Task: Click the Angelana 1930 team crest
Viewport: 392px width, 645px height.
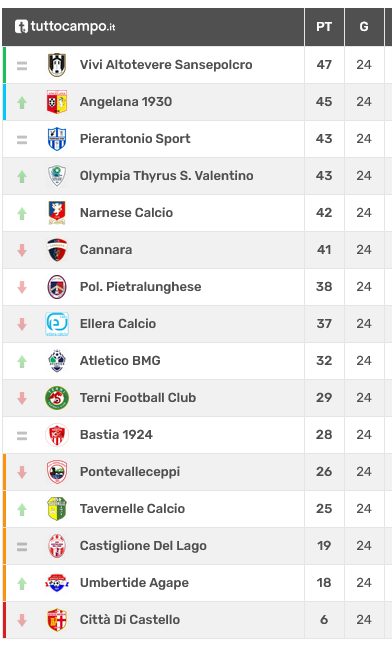Action: click(57, 102)
